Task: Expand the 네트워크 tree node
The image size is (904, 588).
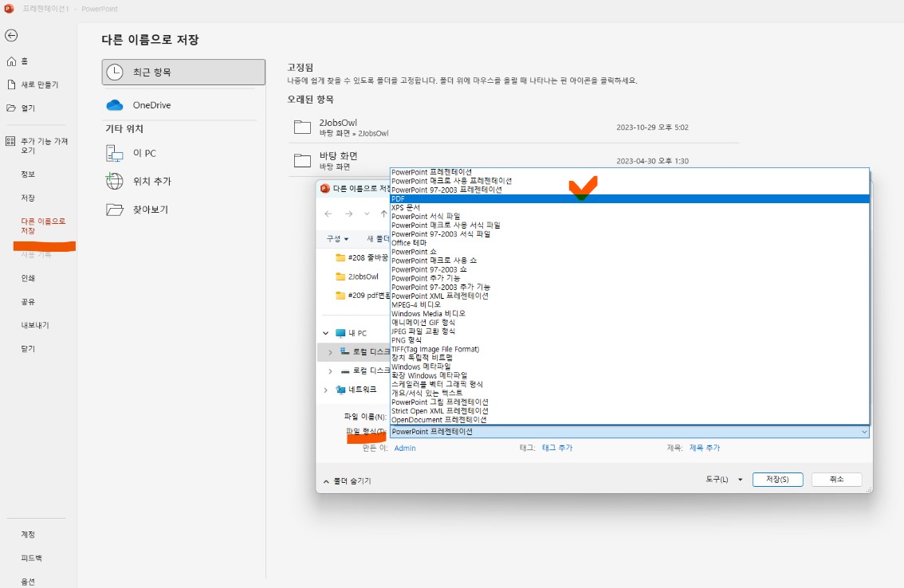Action: [x=326, y=390]
